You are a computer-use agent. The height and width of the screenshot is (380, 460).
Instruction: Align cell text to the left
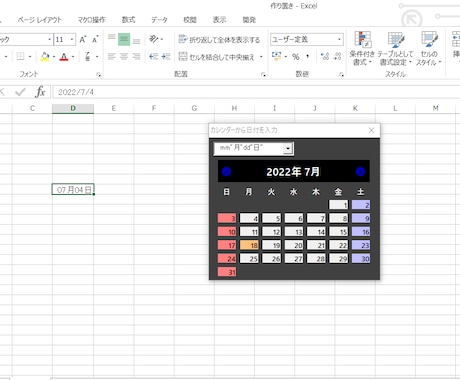112,56
